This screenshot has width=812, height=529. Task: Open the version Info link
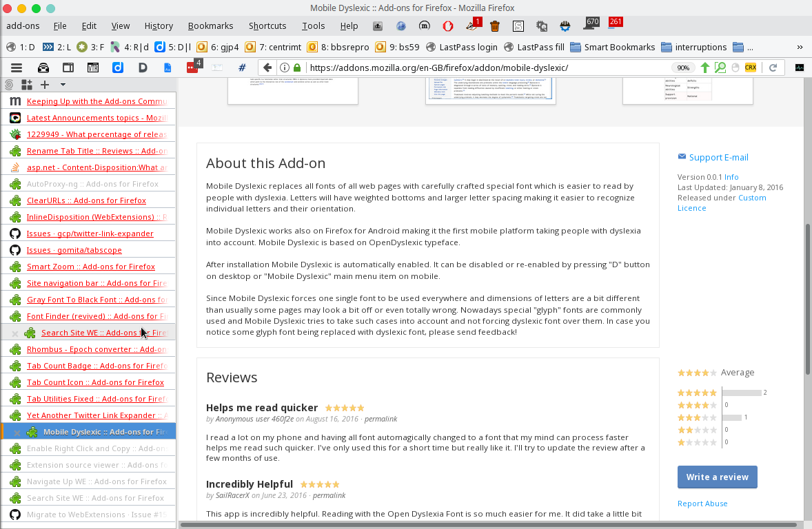pos(731,177)
